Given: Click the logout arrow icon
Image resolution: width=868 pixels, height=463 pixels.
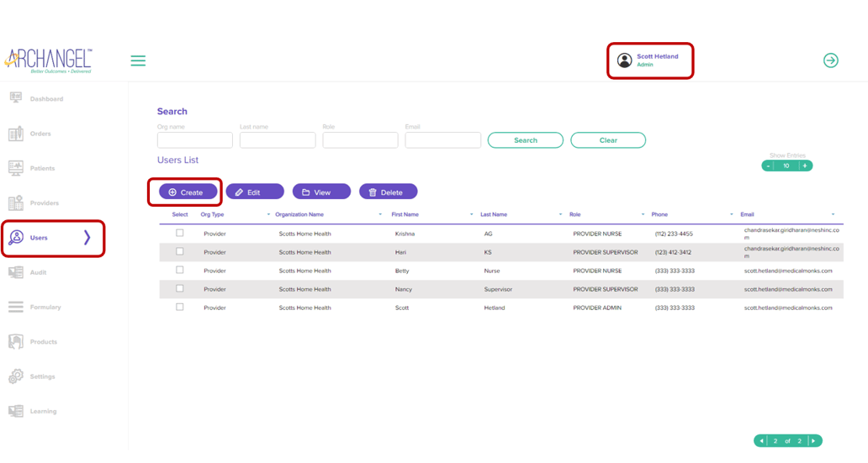Looking at the screenshot, I should (x=830, y=61).
